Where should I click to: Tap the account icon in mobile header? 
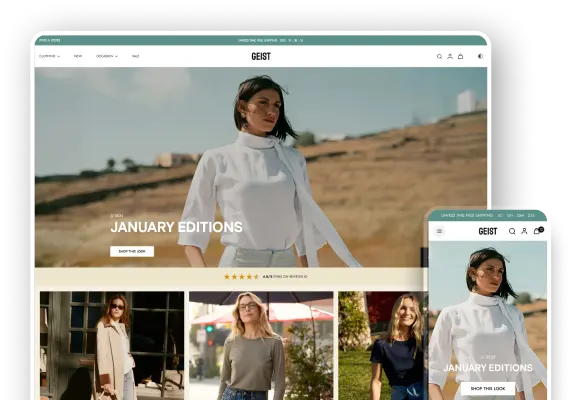(x=524, y=231)
